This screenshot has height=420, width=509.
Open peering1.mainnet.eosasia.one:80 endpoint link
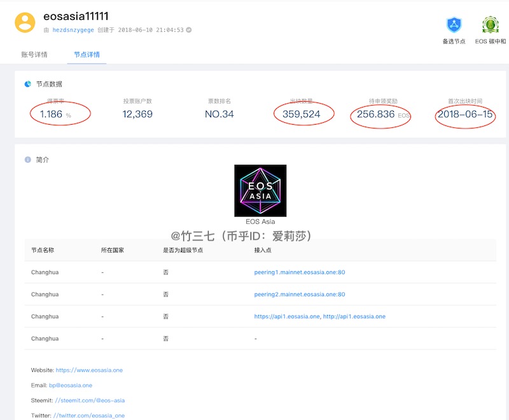pyautogui.click(x=299, y=272)
